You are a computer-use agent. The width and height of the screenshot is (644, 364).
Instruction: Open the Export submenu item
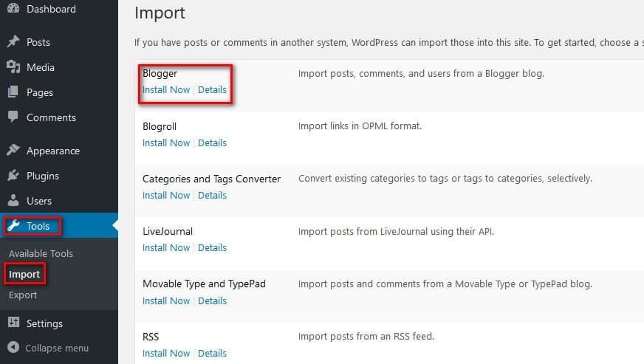coord(23,295)
